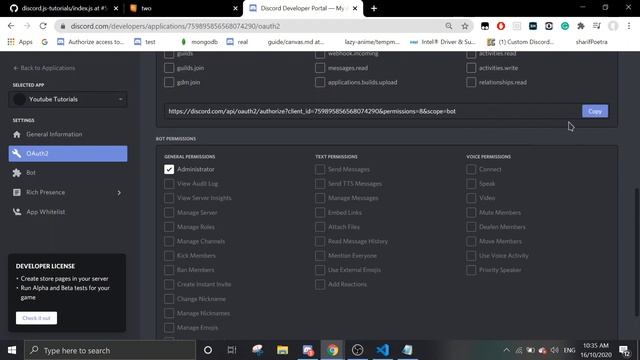Click the Bot puzzle icon in sidebar

[17, 173]
